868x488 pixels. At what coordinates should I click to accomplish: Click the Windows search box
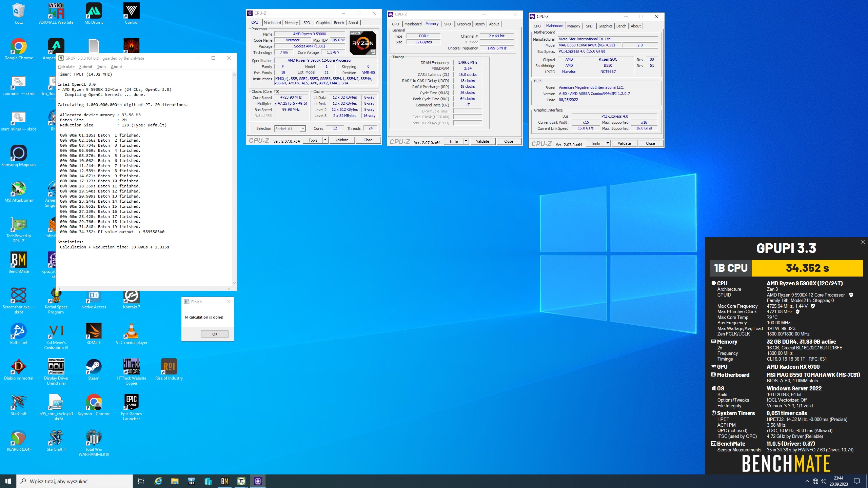(x=75, y=481)
